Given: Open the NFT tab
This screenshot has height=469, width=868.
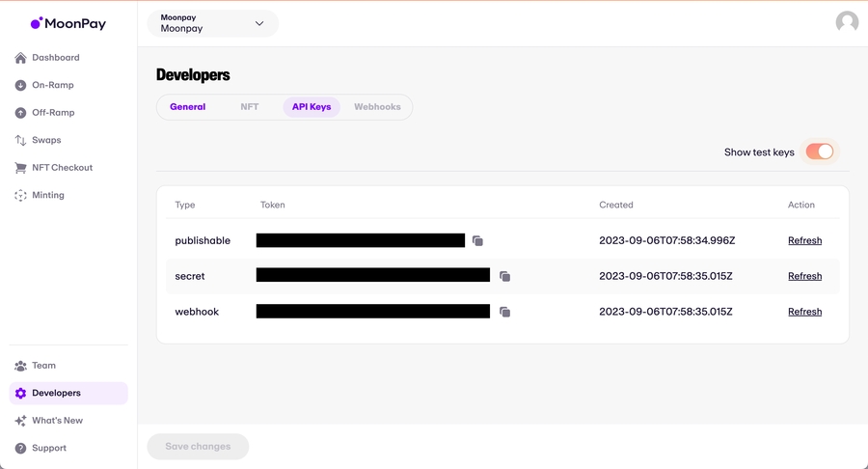Looking at the screenshot, I should (250, 107).
